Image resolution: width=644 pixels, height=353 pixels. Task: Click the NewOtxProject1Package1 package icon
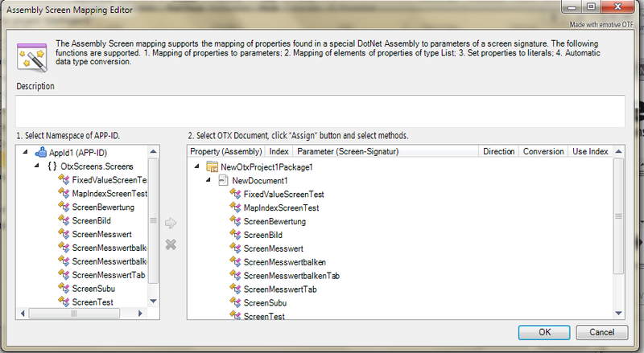point(213,167)
